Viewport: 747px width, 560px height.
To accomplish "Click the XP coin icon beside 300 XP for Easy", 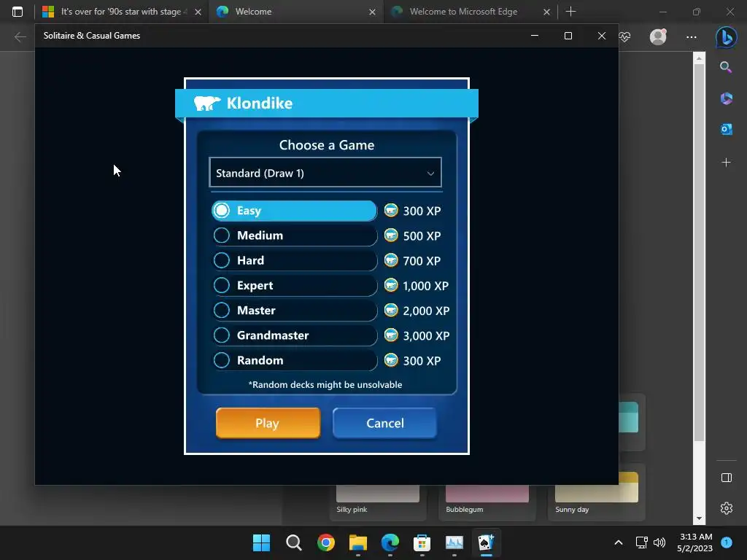I will pos(391,210).
